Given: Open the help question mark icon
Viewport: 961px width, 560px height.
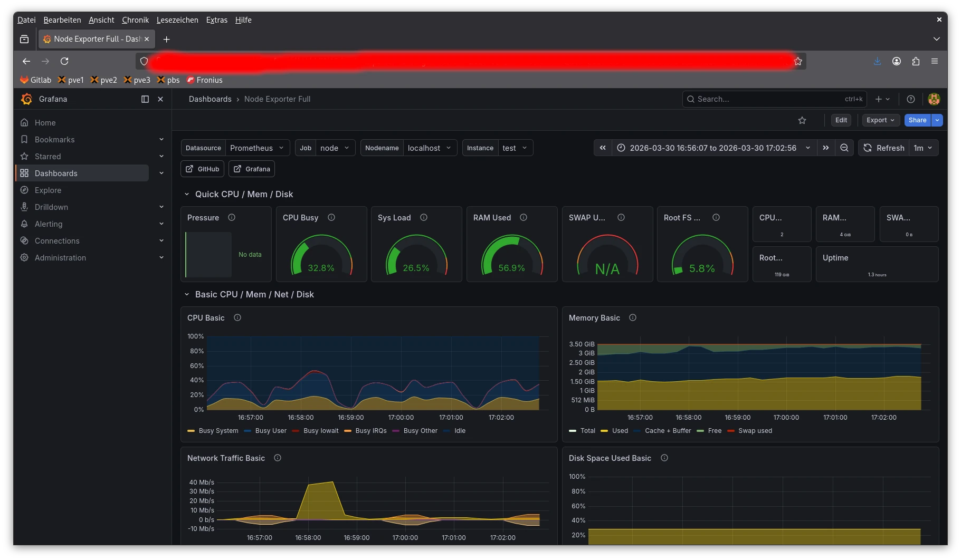Looking at the screenshot, I should coord(911,99).
